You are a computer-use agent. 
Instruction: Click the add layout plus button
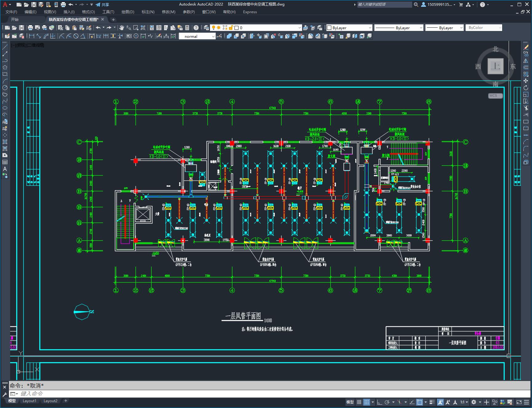coord(65,401)
